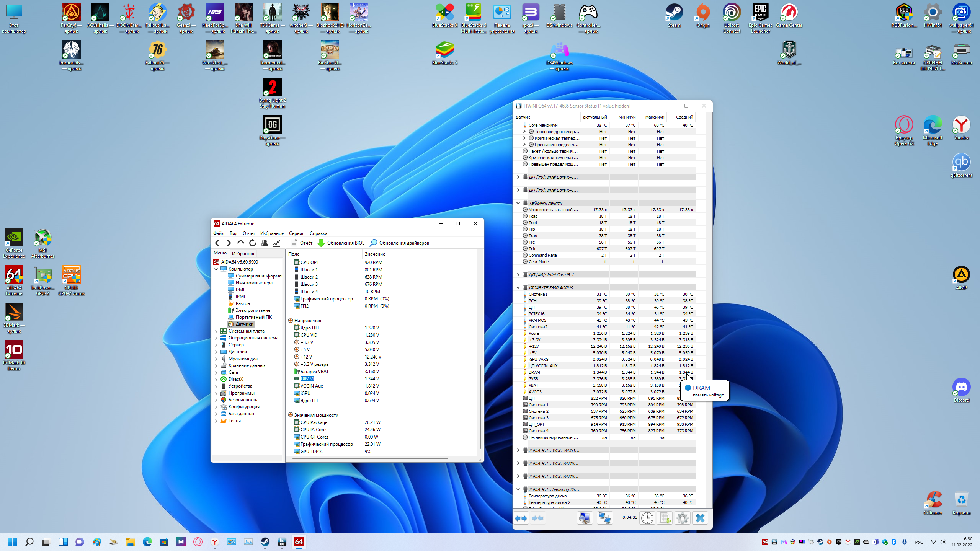Open HWiNFO sensor settings gear icon

coord(682,518)
